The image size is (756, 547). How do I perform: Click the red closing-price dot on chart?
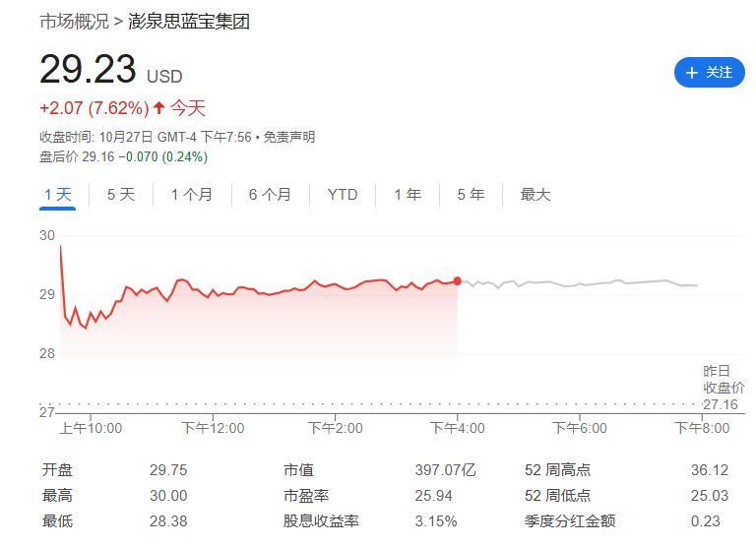pyautogui.click(x=457, y=281)
